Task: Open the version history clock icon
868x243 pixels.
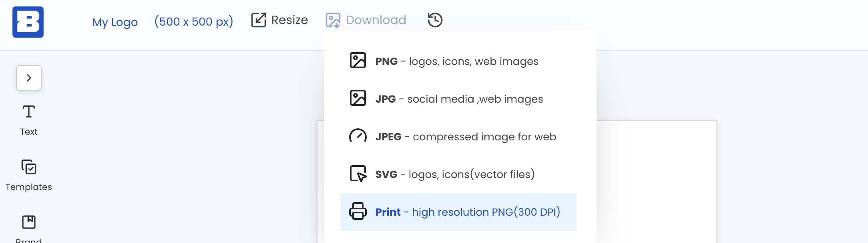Action: (x=435, y=20)
